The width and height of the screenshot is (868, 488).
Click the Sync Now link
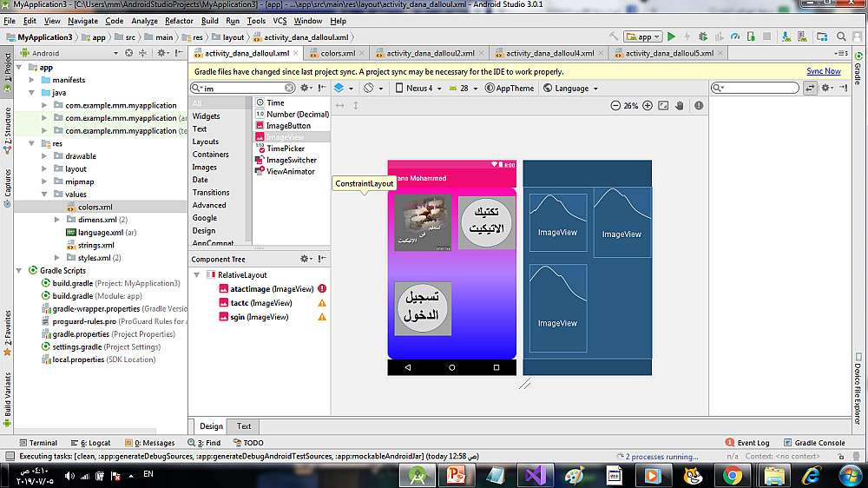click(823, 71)
